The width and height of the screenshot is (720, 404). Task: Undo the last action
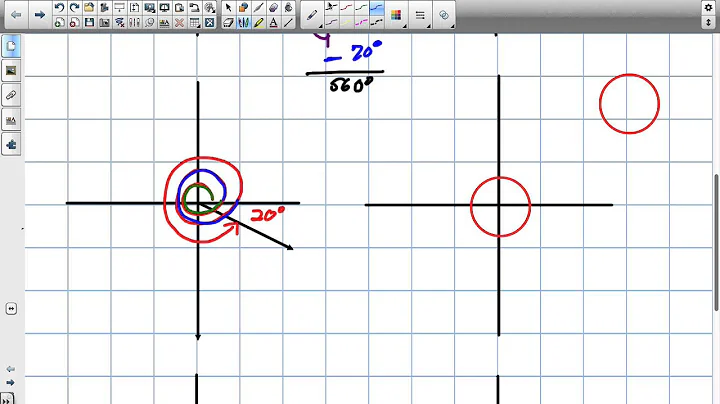pyautogui.click(x=59, y=7)
